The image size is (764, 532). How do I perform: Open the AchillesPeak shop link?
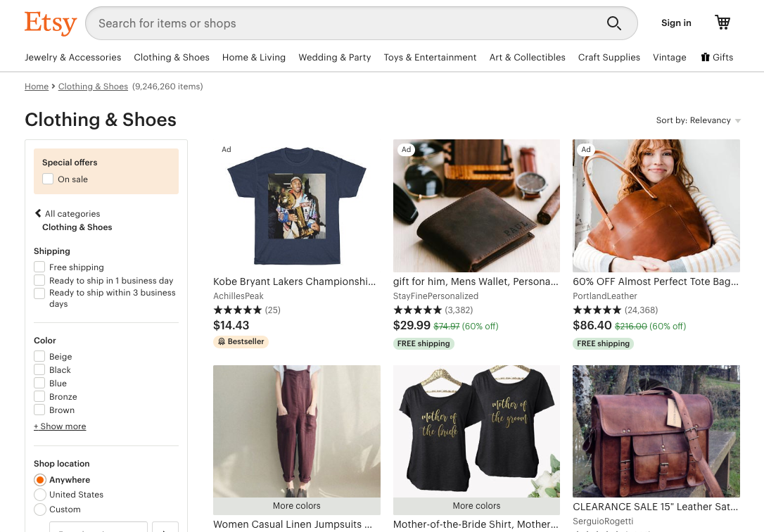click(x=238, y=296)
